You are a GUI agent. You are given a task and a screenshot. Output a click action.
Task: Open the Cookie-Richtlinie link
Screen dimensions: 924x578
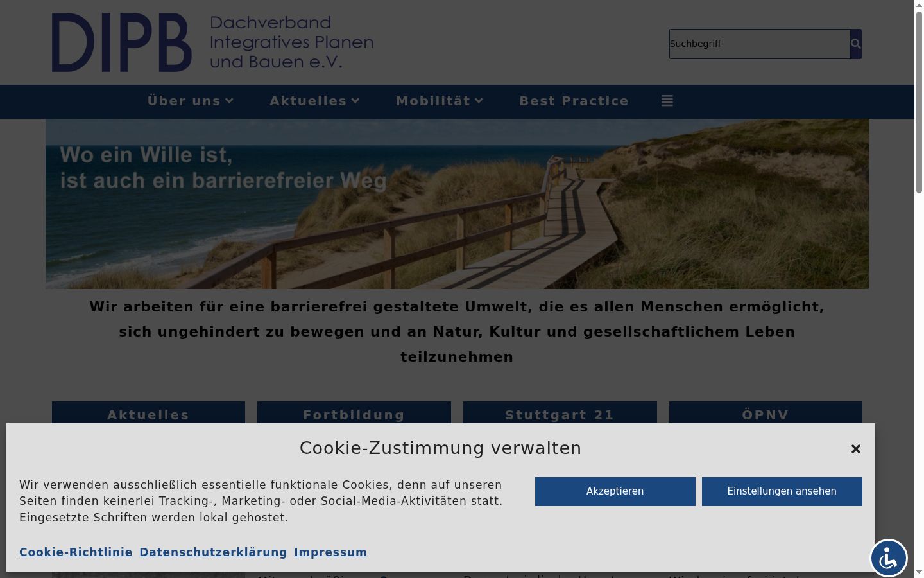point(76,552)
